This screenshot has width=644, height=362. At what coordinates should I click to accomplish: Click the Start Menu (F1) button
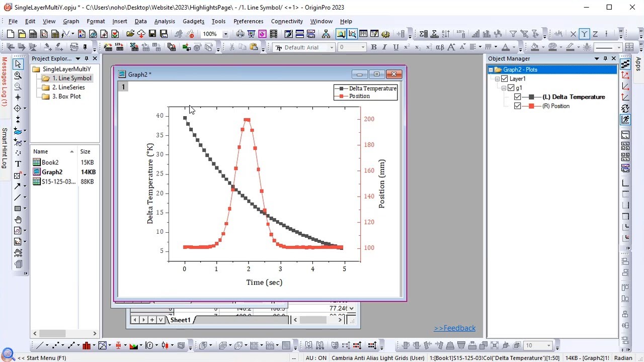41,358
